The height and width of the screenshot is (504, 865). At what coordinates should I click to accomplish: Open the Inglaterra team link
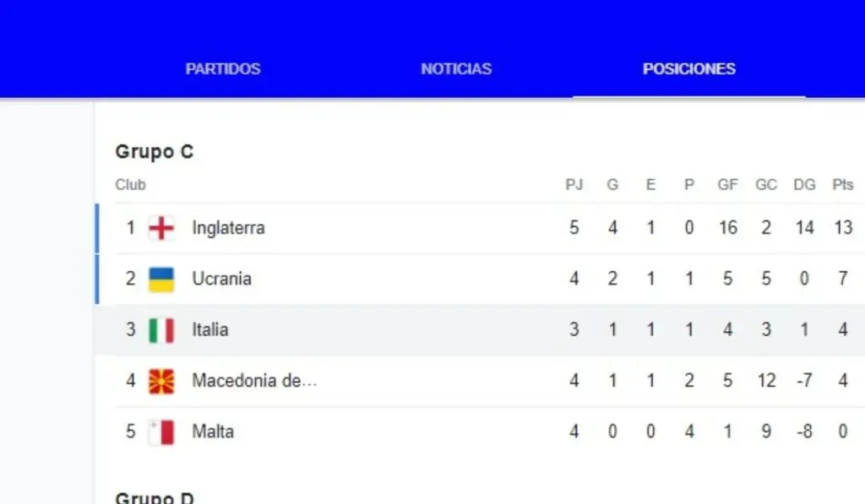point(228,228)
